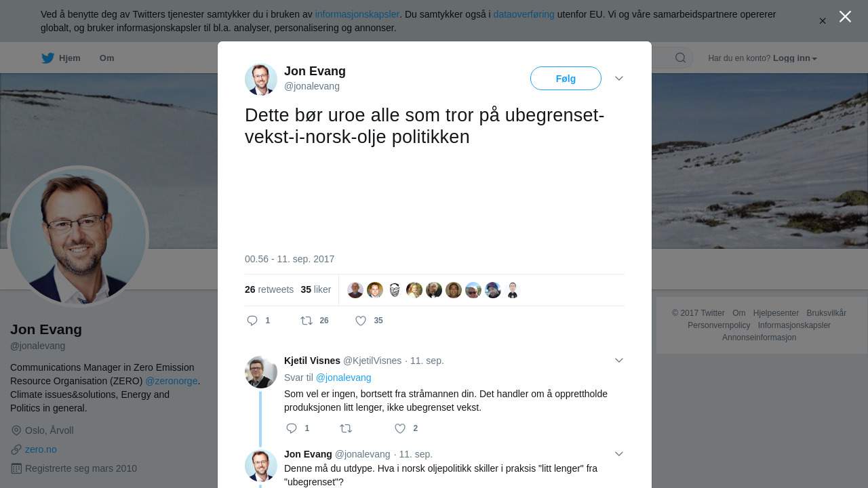This screenshot has width=868, height=488.
Task: Click the search magnifier icon
Action: click(x=680, y=58)
